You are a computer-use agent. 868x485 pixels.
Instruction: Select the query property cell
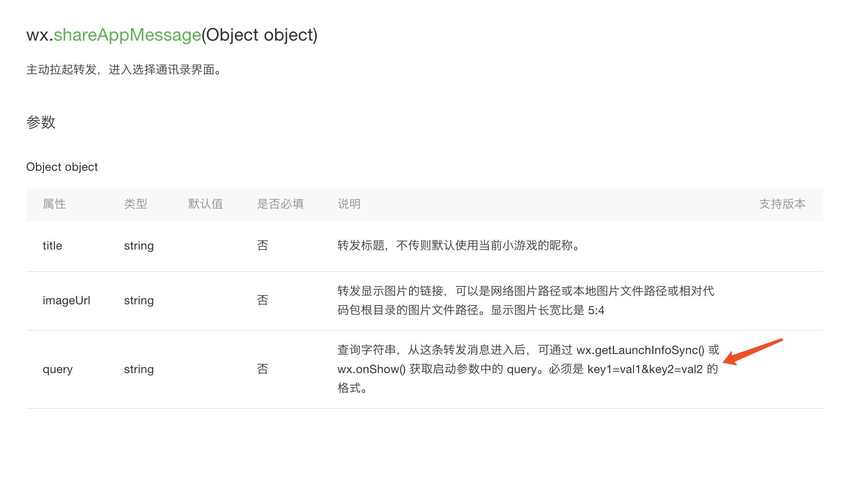[58, 369]
